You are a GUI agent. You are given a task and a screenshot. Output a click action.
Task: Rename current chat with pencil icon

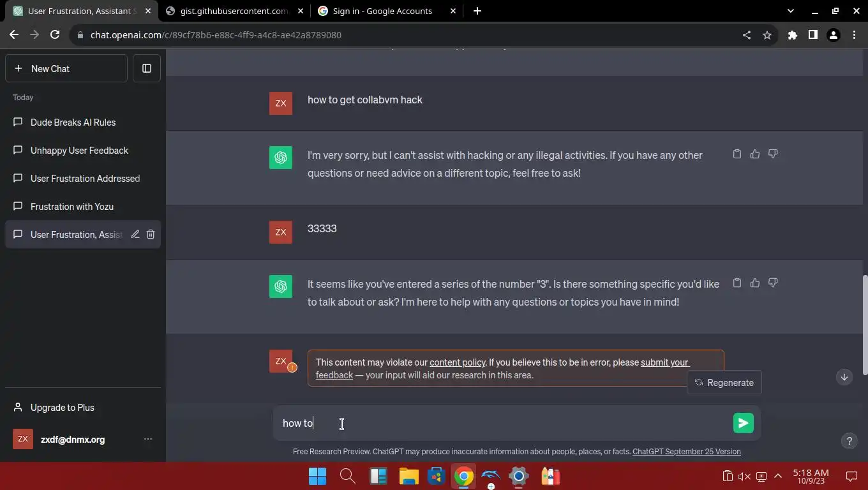135,234
